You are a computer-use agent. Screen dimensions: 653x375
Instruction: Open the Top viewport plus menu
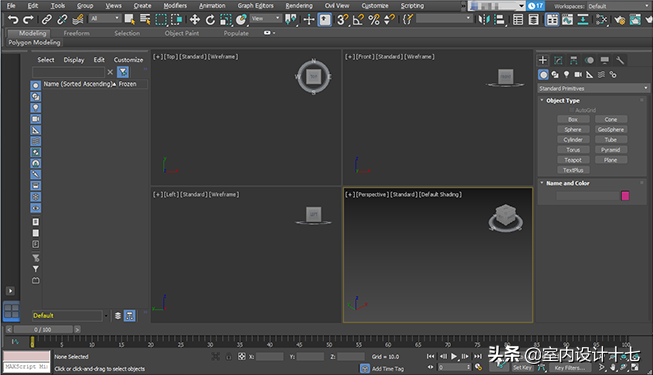[157, 57]
